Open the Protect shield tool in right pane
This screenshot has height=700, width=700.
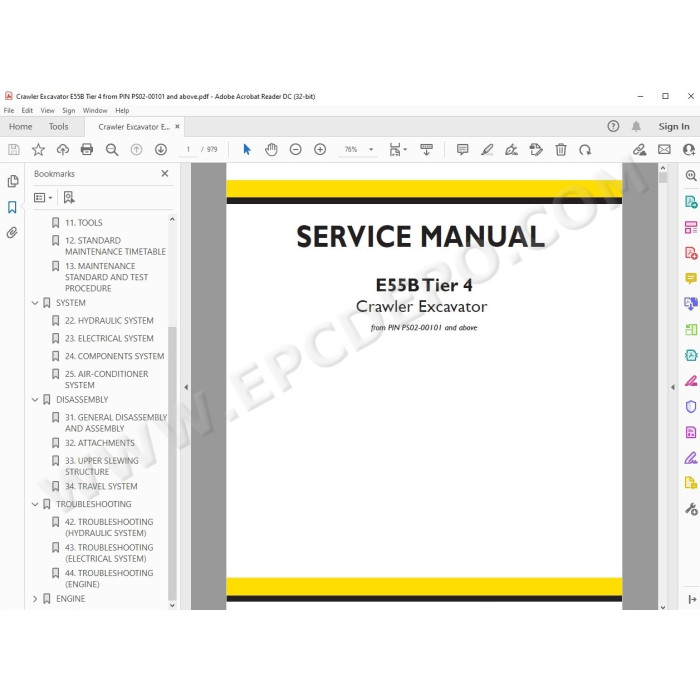pyautogui.click(x=691, y=407)
